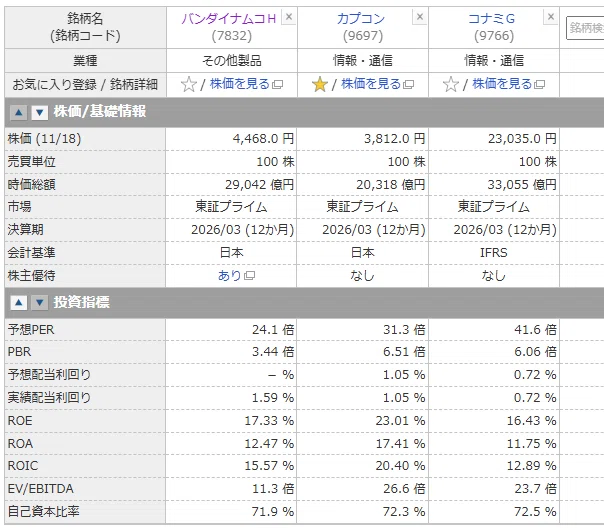Viewport: 604px width, 529px height.
Task: Expand 投資指標 section with down arrow
Action: pos(39,303)
